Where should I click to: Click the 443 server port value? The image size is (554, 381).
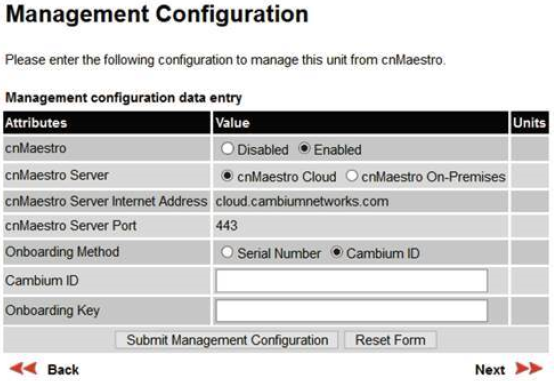[x=226, y=225]
